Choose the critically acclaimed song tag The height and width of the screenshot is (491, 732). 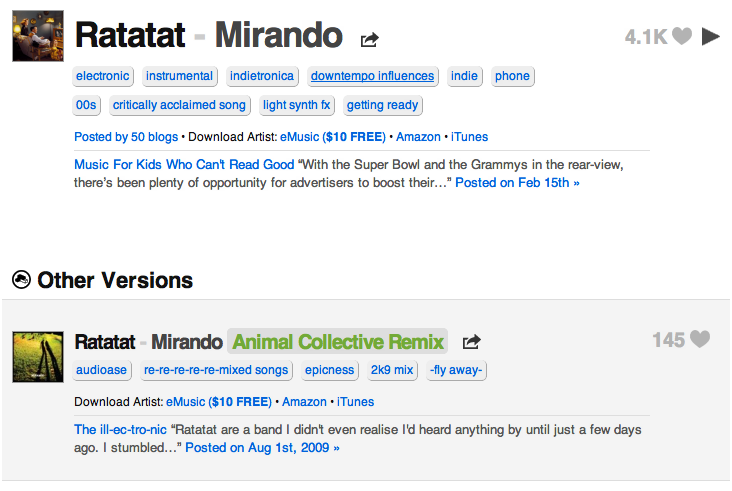tap(179, 105)
